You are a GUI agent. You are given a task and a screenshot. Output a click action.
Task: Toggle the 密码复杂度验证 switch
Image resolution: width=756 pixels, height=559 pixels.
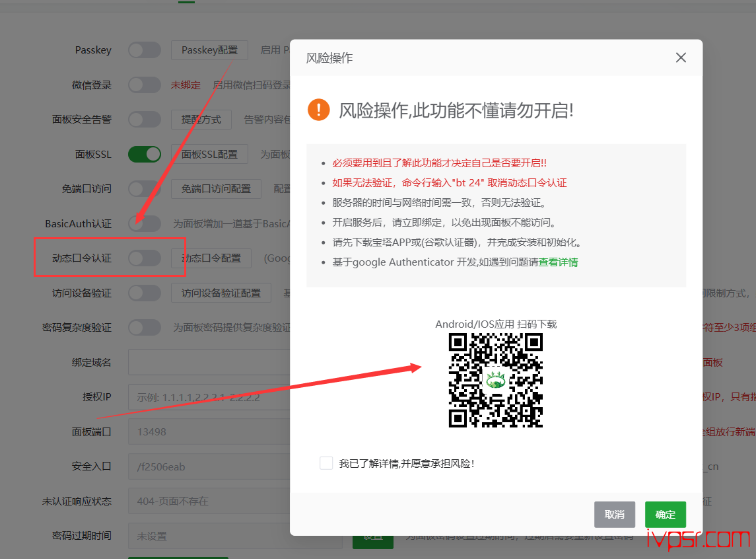tap(145, 328)
